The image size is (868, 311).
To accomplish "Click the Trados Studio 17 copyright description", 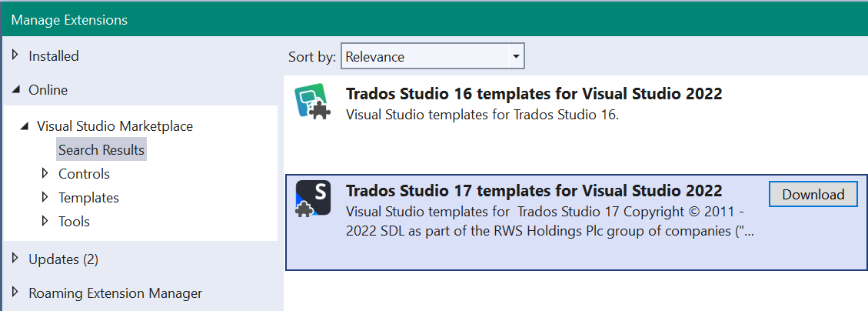I will (x=550, y=222).
